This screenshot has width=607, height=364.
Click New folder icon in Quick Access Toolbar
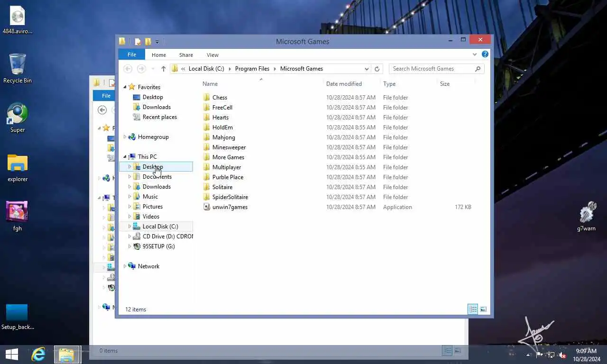(148, 42)
